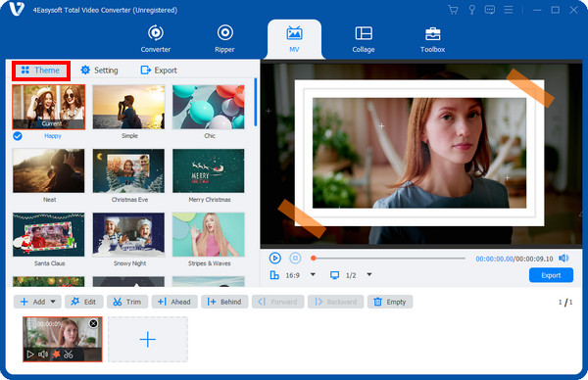Click the Backward move button
Image resolution: width=588 pixels, height=380 pixels.
point(335,302)
